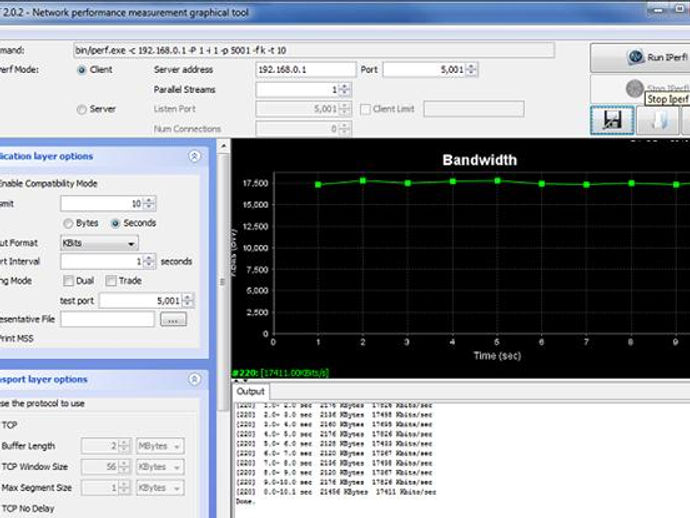Collapse the Application layer options panel
The image size is (690, 518).
(195, 156)
